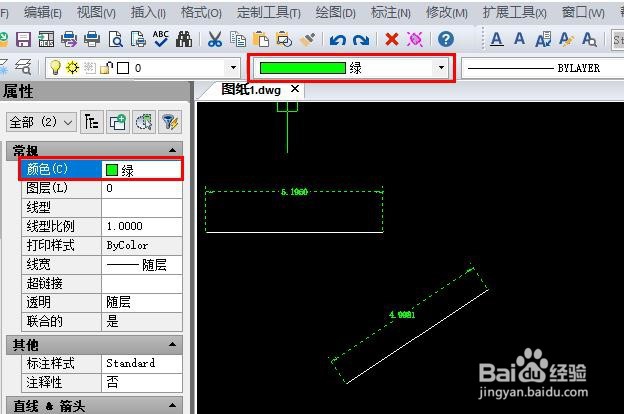Click the quick select icon
624x414 pixels.
(x=144, y=122)
